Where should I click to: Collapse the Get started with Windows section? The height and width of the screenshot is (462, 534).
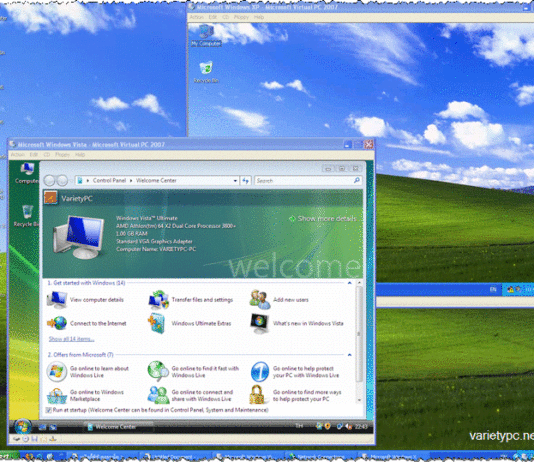[x=350, y=283]
